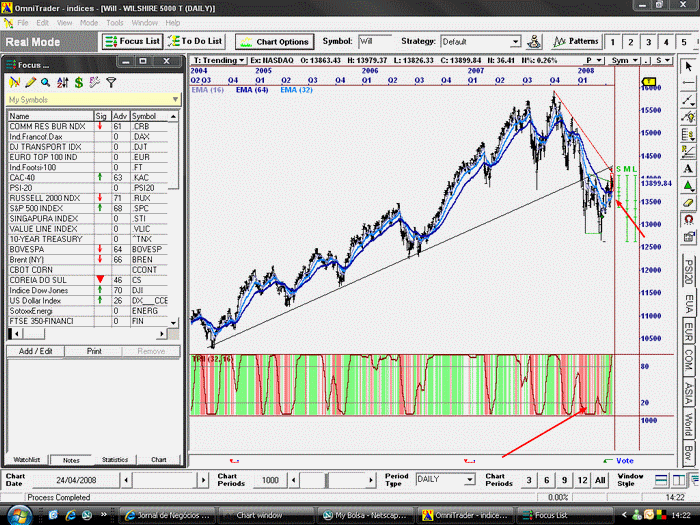Click the yellow price tag marker icon
Screen dimensions: 700x525
(x=649, y=82)
